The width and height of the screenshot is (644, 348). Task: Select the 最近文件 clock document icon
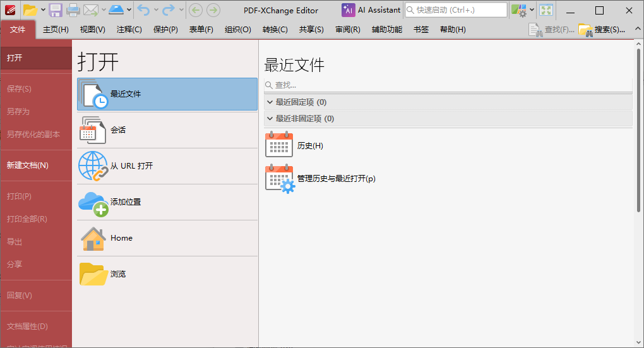point(93,94)
